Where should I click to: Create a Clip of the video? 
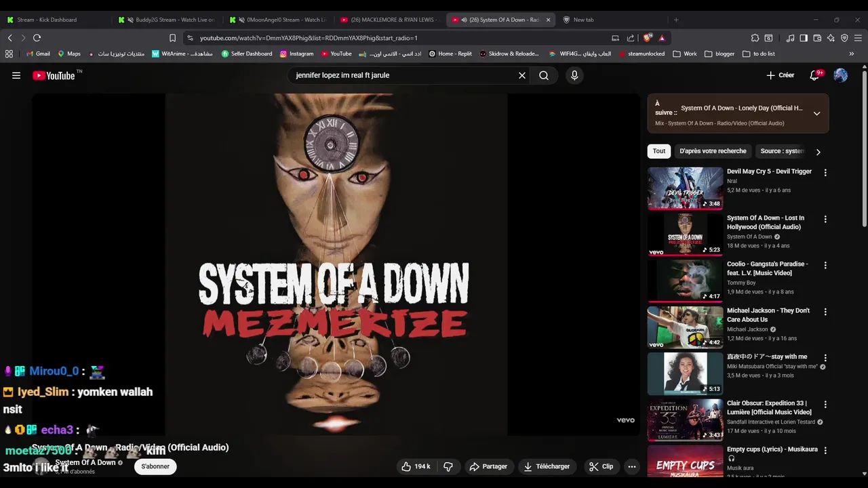(x=601, y=466)
